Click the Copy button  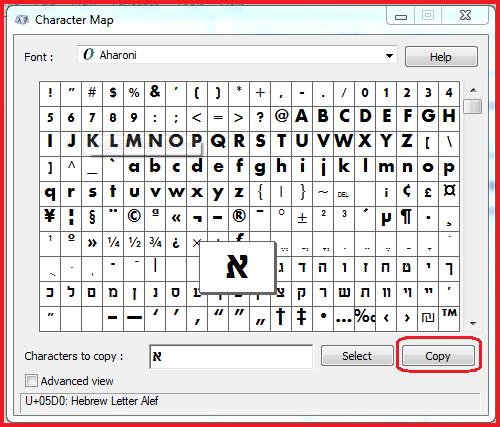(x=438, y=356)
